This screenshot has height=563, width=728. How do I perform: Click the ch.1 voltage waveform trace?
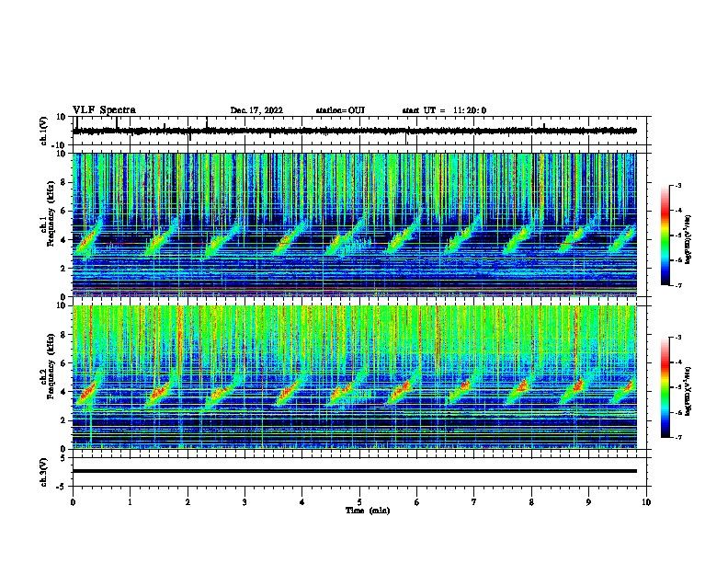(355, 131)
